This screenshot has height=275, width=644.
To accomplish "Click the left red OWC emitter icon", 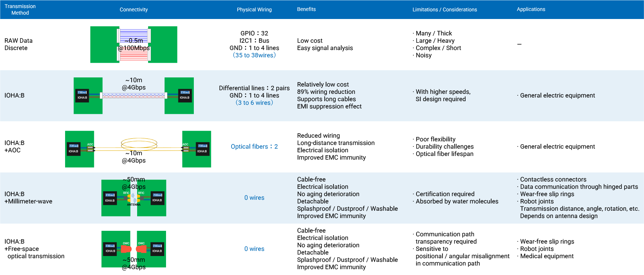I will coord(126,249).
